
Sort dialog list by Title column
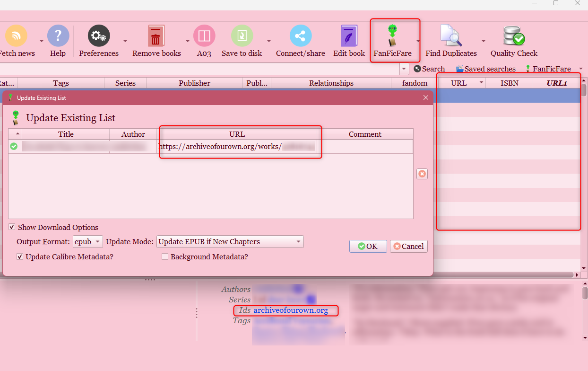click(66, 134)
